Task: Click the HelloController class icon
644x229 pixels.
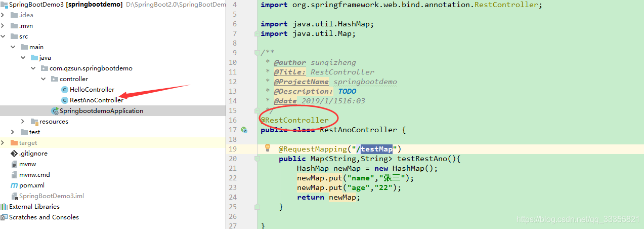Action: click(64, 90)
